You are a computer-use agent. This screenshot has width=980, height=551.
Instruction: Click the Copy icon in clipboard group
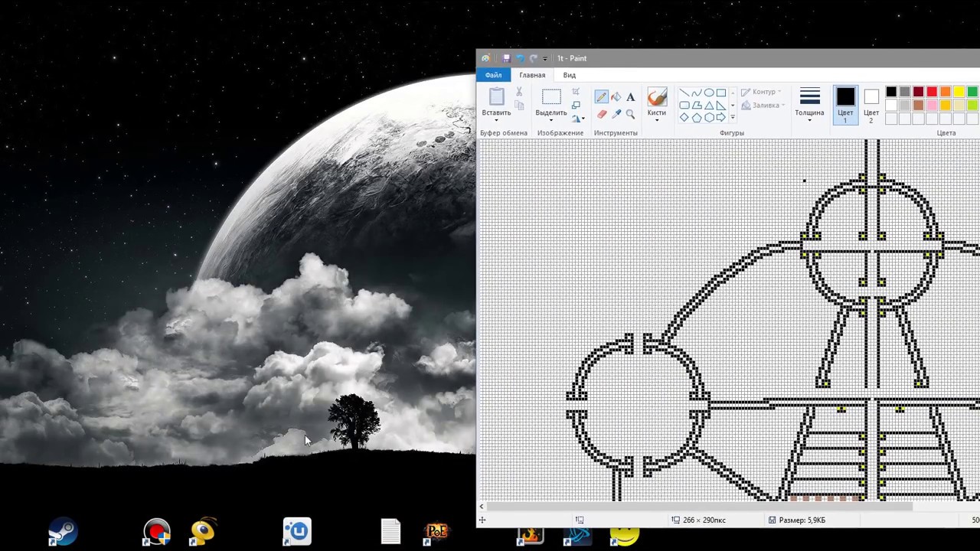[518, 106]
